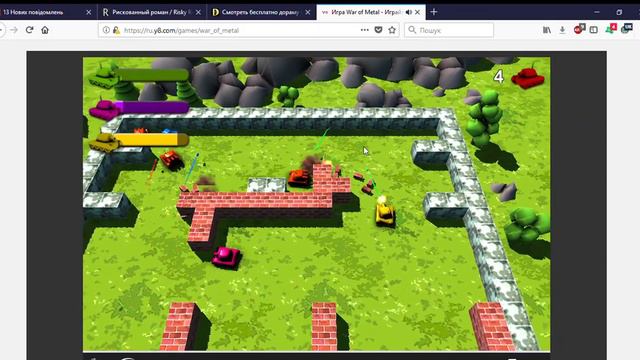The image size is (640, 360).
Task: Open a new browser tab
Action: pyautogui.click(x=434, y=12)
